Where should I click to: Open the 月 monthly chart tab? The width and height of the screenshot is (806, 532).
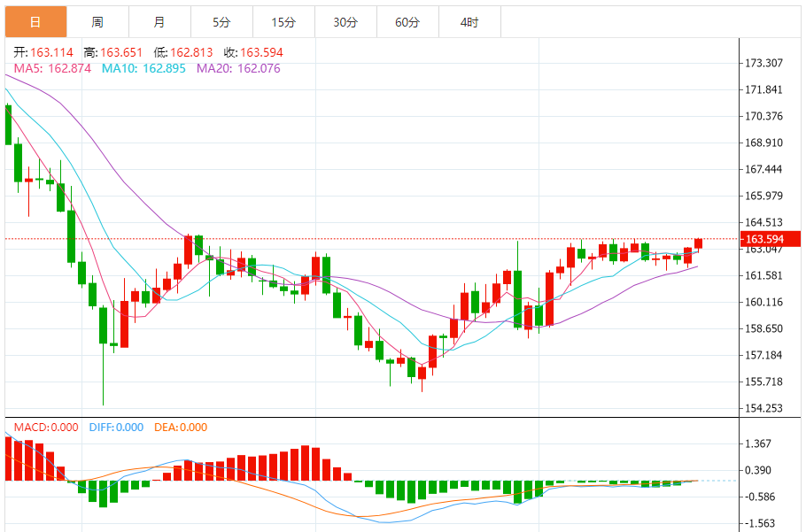click(x=159, y=22)
